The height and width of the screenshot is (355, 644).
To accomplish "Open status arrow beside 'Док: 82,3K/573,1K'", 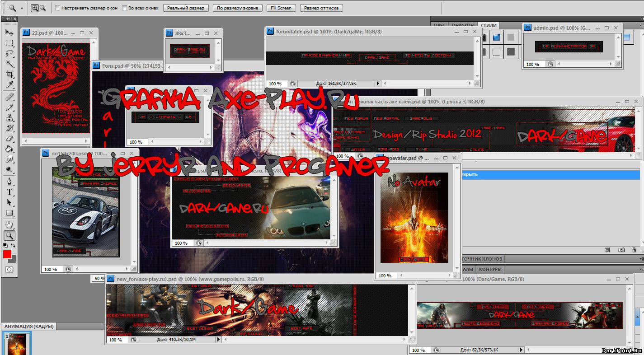I will 521,350.
